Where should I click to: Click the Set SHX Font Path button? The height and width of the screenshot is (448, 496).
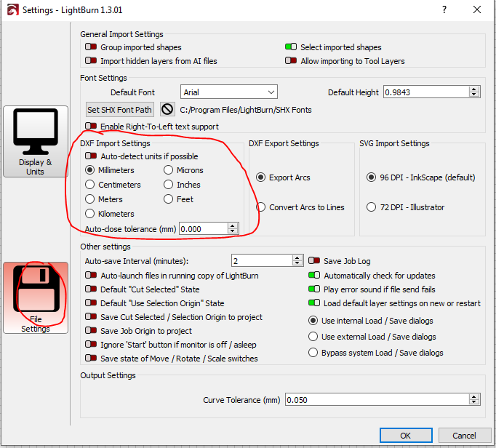[119, 110]
